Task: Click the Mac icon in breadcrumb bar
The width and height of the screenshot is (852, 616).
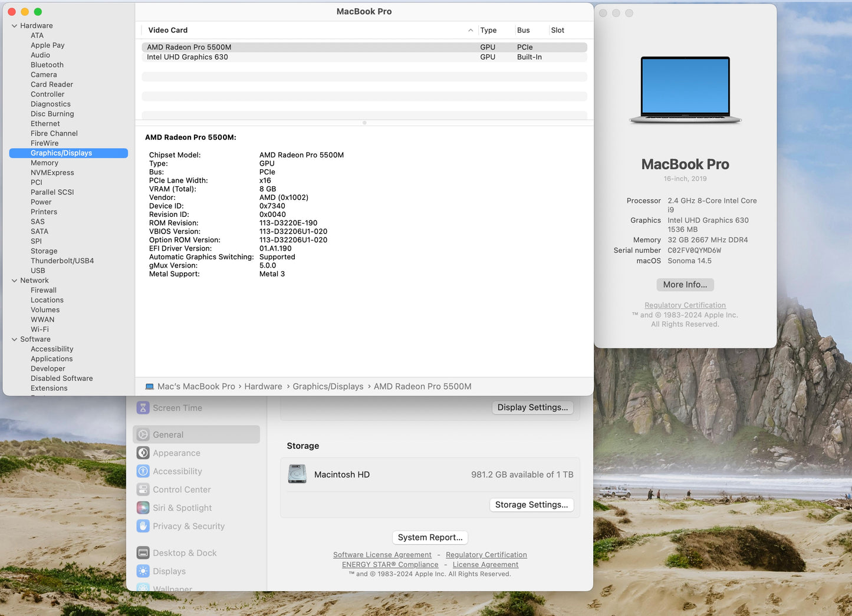Action: (149, 386)
